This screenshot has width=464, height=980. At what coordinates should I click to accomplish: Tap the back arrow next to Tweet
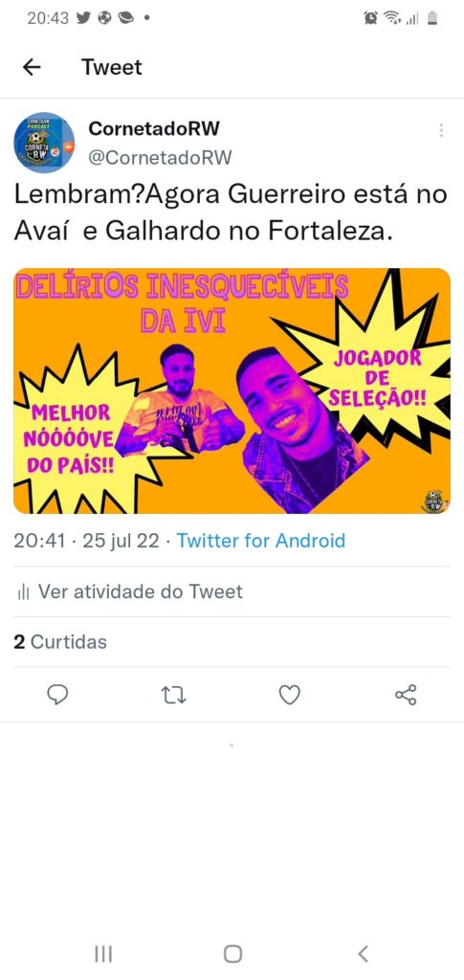coord(32,68)
